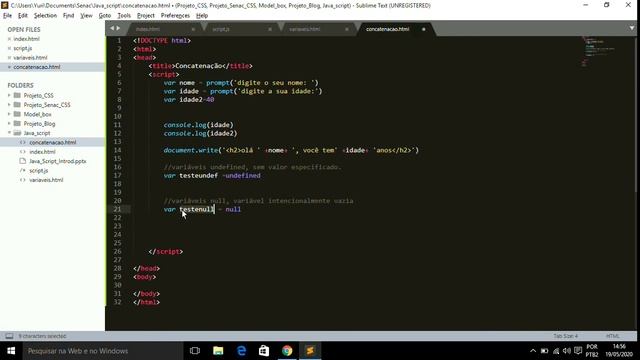
Task: Click the tab scroll left arrow
Action: coord(112,28)
